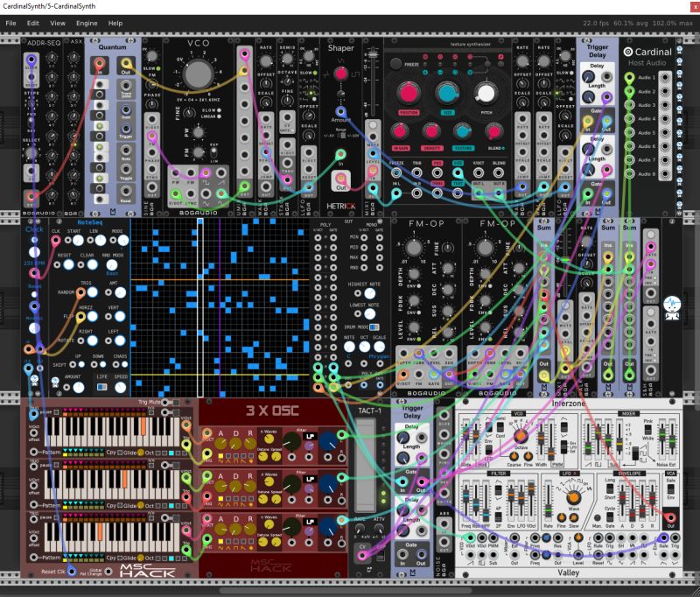Open the File menu
700x597 pixels.
click(10, 24)
